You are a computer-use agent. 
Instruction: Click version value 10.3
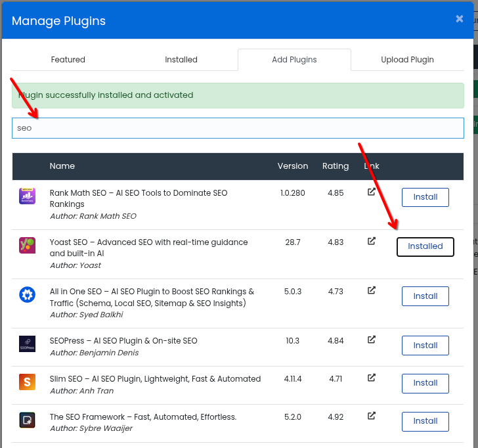pos(293,341)
